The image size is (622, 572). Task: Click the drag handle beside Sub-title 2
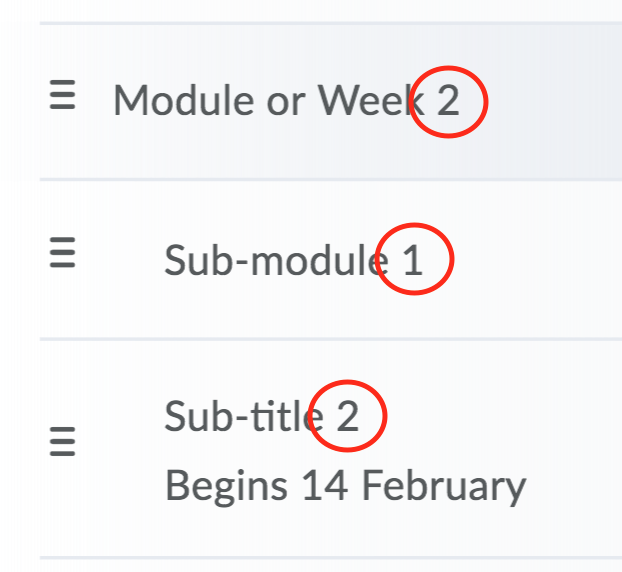(x=63, y=440)
